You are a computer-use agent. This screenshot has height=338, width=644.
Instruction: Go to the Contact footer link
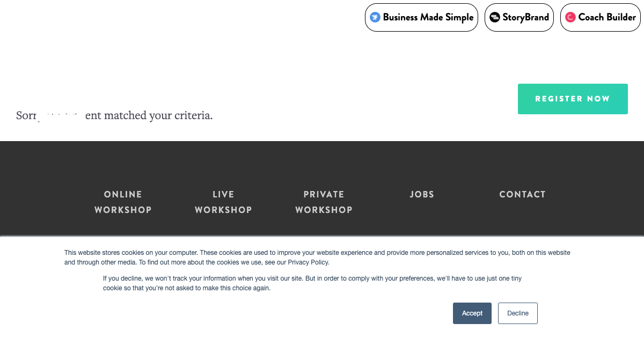point(522,194)
